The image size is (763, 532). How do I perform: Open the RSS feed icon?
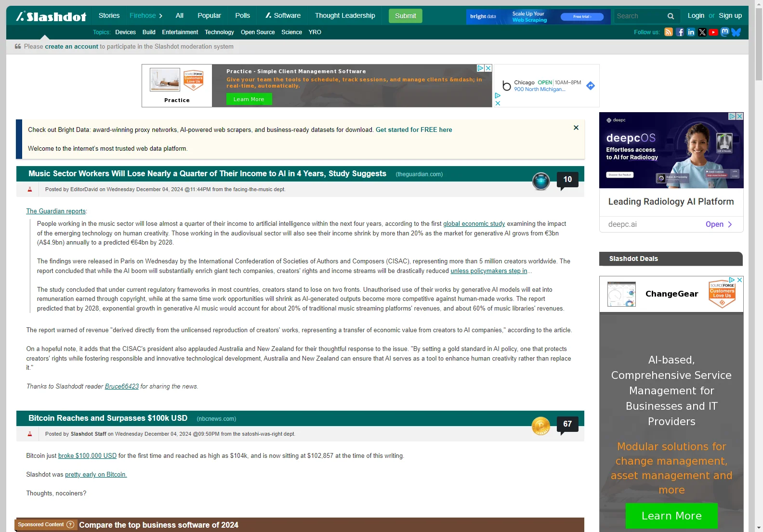[x=669, y=32]
